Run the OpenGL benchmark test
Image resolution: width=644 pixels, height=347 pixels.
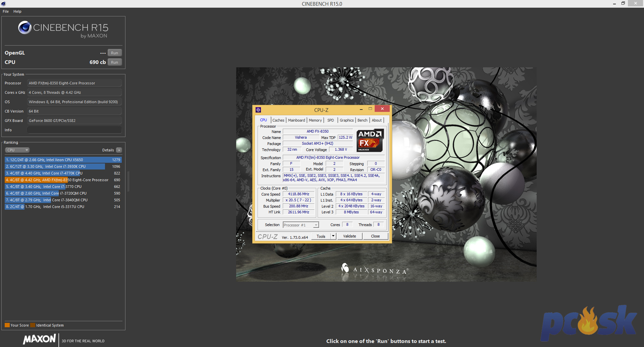tap(114, 53)
